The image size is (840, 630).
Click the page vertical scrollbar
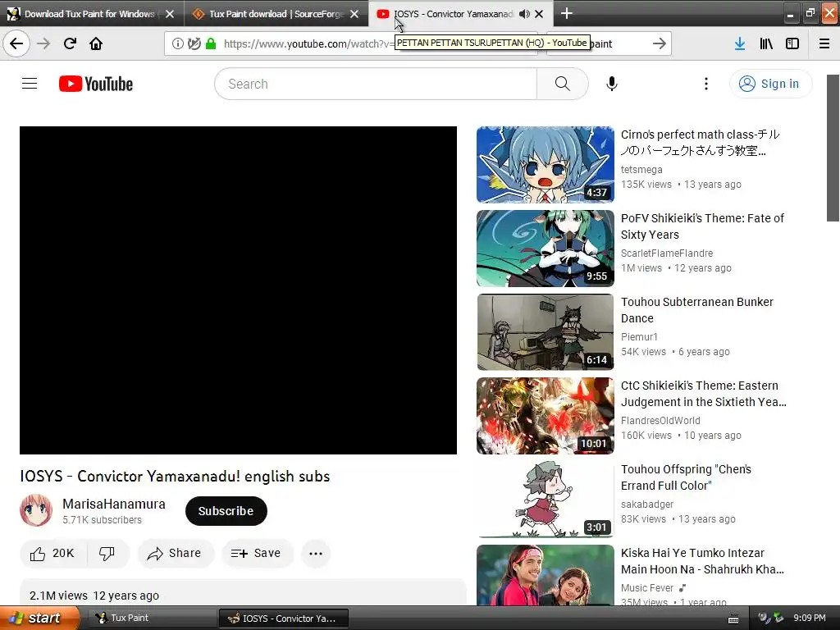click(833, 148)
